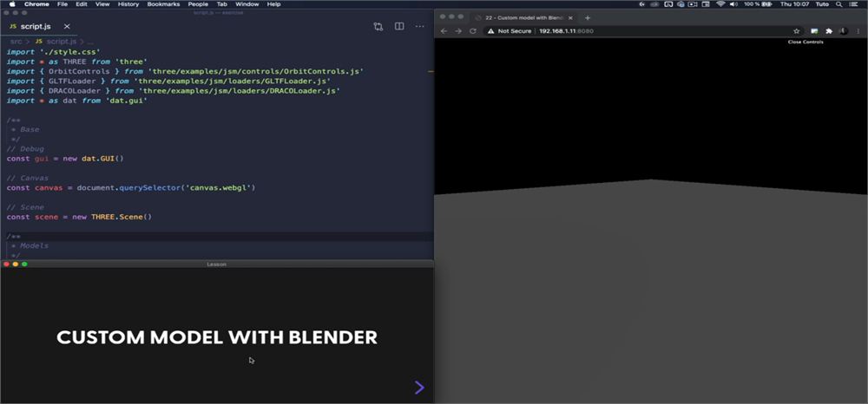This screenshot has width=868, height=404.
Task: Click the Not Secure warning indicator
Action: 510,31
